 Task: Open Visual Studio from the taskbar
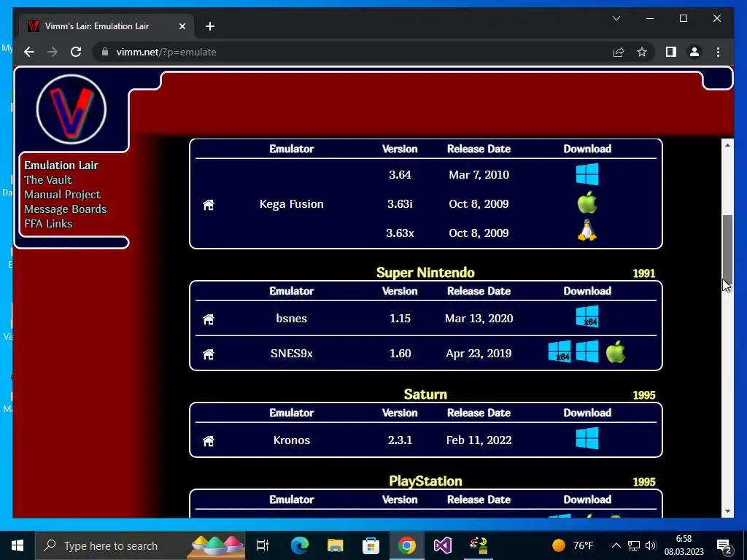point(443,545)
